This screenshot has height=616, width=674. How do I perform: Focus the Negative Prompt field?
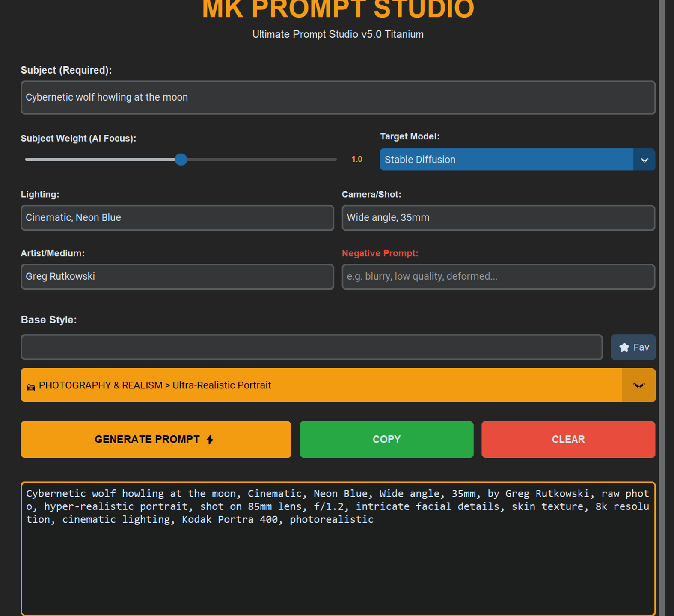click(498, 277)
